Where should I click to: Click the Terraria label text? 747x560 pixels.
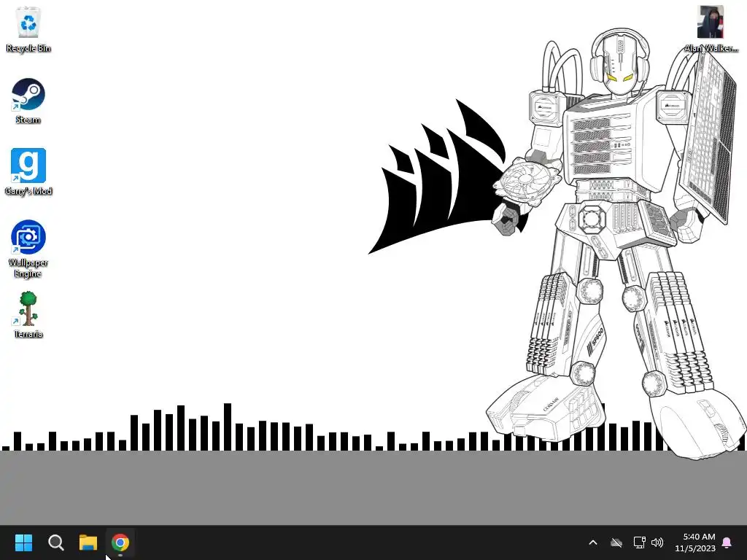point(28,334)
